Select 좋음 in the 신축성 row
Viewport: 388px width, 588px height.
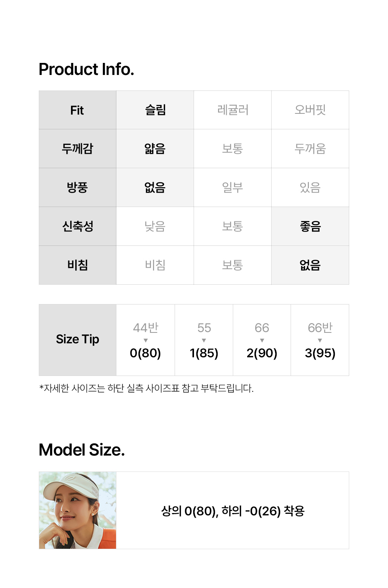pyautogui.click(x=310, y=226)
